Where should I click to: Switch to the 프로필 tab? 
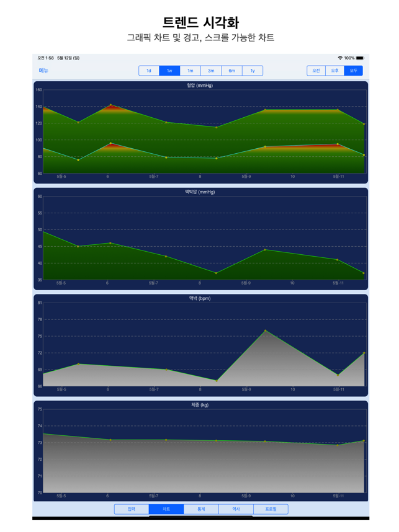[x=271, y=509]
